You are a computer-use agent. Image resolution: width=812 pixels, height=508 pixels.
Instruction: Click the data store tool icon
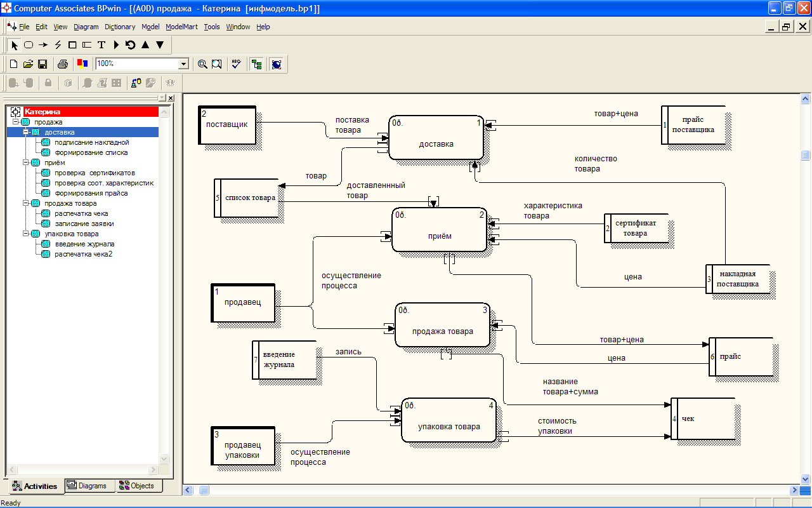(x=87, y=45)
